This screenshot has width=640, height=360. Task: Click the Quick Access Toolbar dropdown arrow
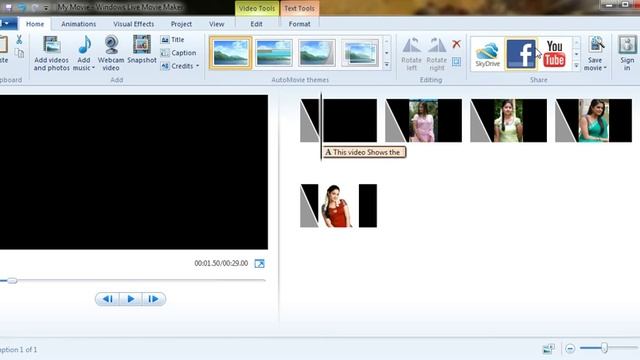tap(46, 7)
